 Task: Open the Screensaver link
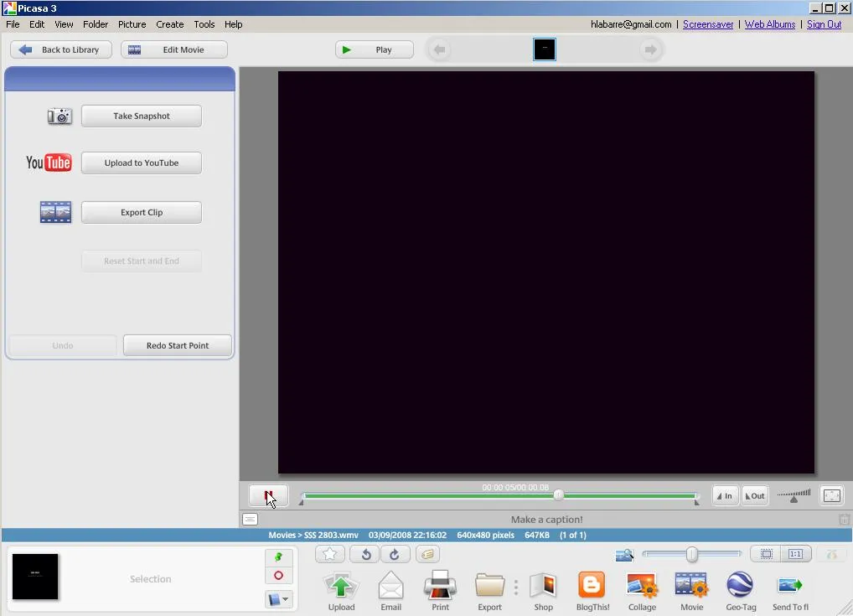708,24
